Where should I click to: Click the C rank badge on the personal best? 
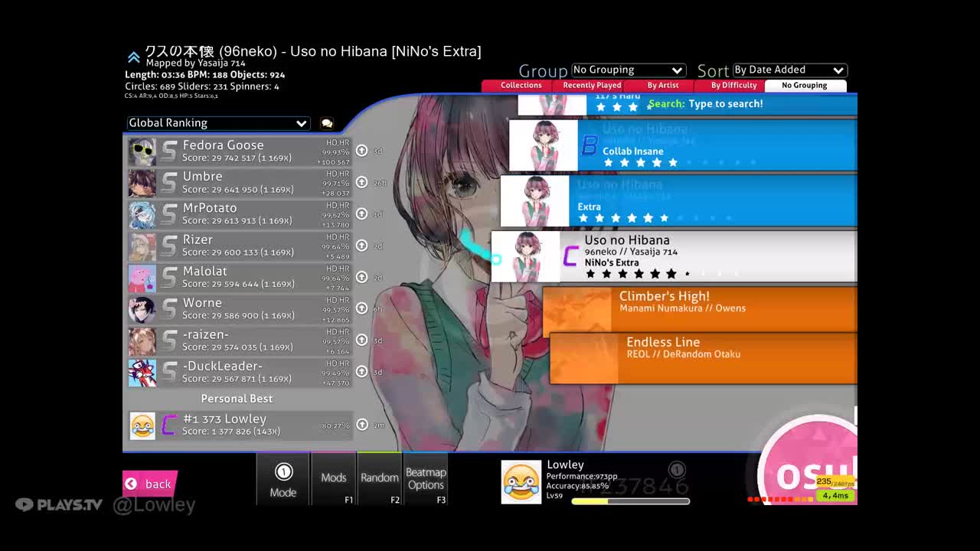169,425
